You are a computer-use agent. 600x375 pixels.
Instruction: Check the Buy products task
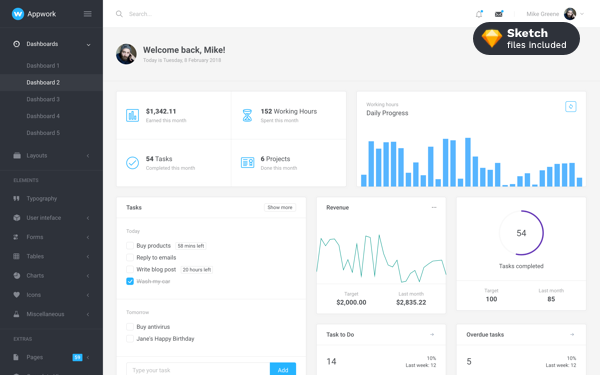click(x=130, y=246)
